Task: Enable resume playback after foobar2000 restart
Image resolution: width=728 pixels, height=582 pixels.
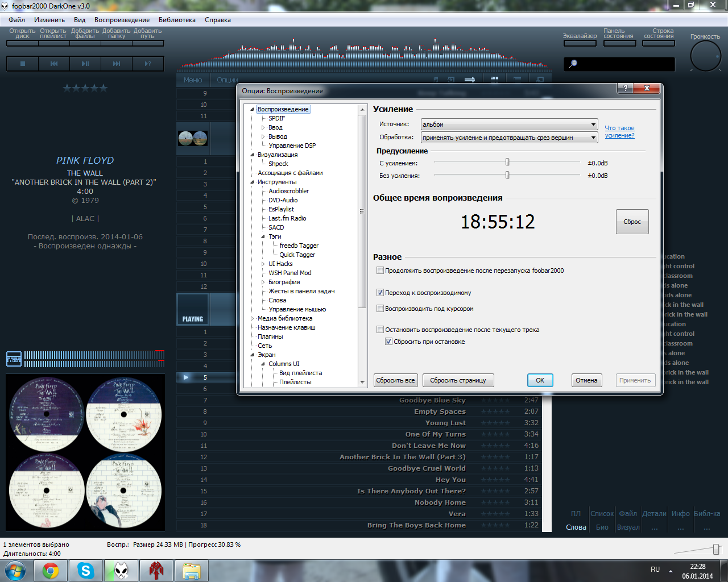Action: (x=380, y=271)
